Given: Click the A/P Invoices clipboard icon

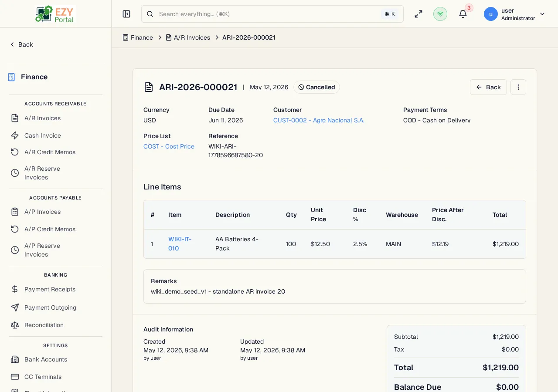Looking at the screenshot, I should pos(15,212).
